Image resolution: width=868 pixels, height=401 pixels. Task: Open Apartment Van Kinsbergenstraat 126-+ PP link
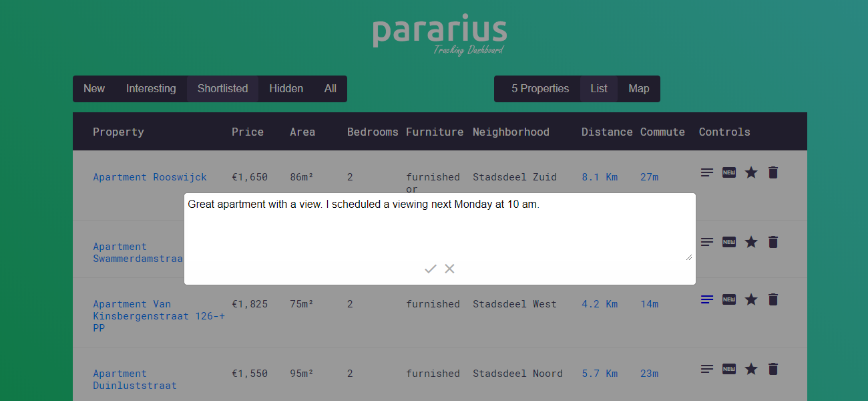point(159,316)
